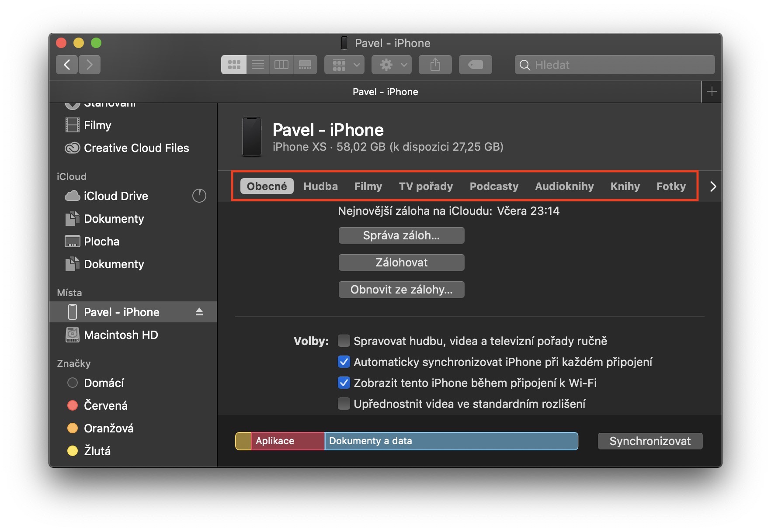This screenshot has height=532, width=771.
Task: Switch to the Podcasty tab
Action: coord(494,187)
